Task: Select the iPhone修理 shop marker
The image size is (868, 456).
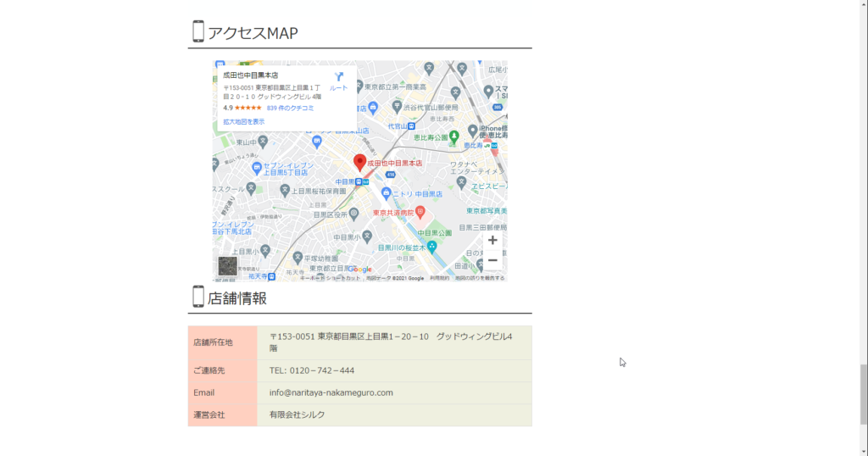Action: (472, 131)
